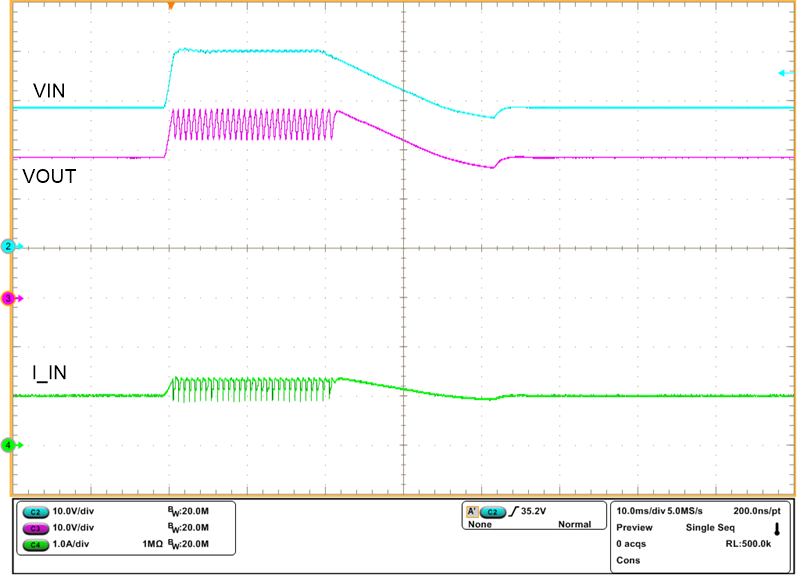Click the rising edge trigger slope icon
The height and width of the screenshot is (575, 800).
513,511
